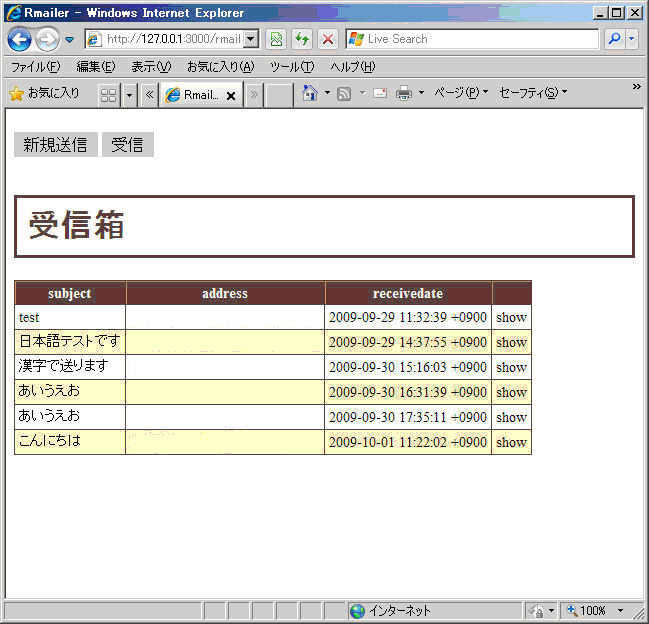Open the zoom level dropdown arrow
649x624 pixels.
point(620,611)
